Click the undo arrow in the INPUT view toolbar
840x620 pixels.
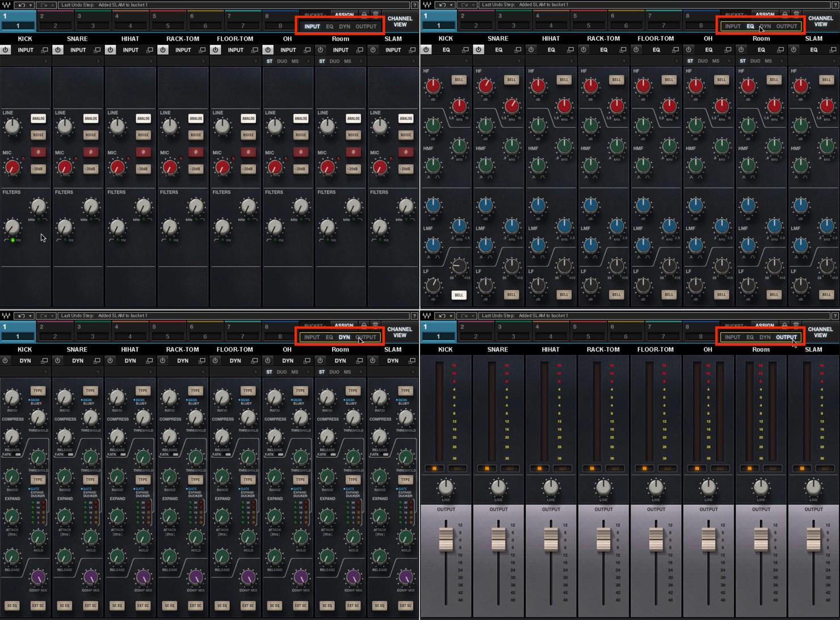click(22, 5)
